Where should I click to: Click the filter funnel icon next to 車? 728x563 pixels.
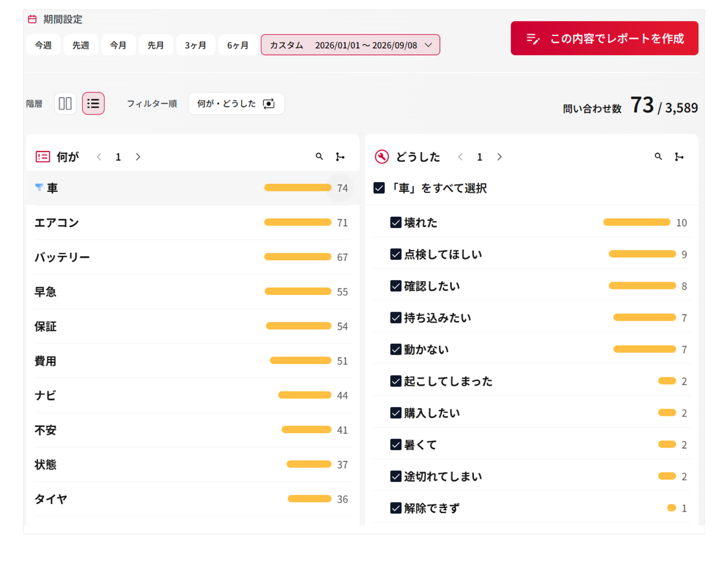pos(39,187)
